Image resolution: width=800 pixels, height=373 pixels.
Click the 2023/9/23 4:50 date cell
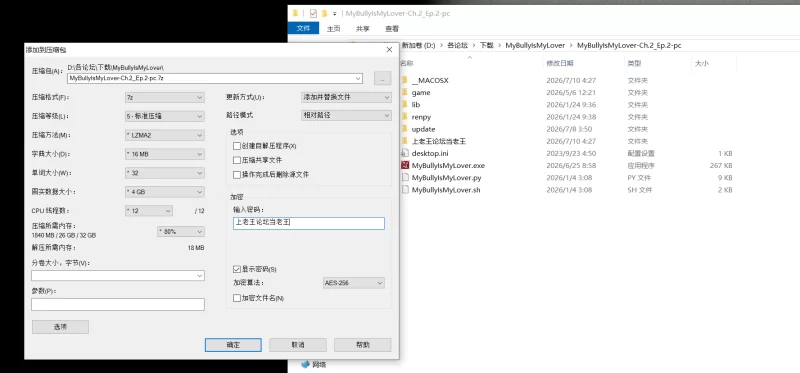pyautogui.click(x=571, y=153)
